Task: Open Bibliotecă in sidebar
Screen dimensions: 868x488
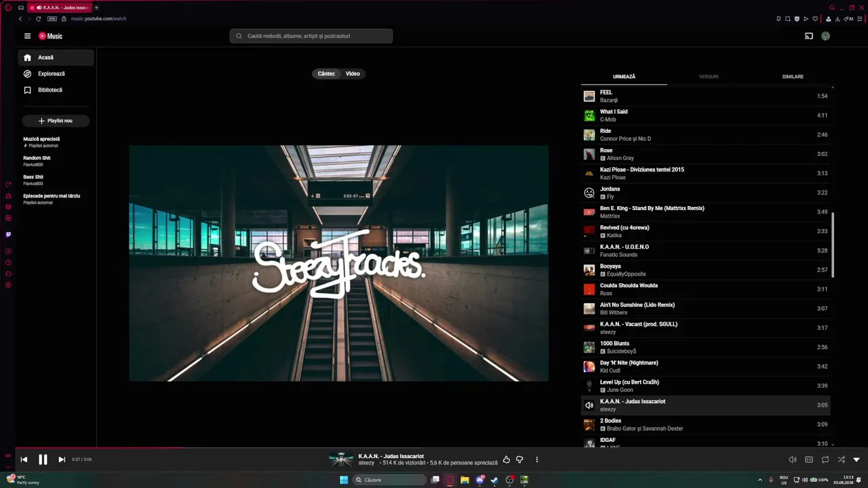Action: pyautogui.click(x=56, y=90)
